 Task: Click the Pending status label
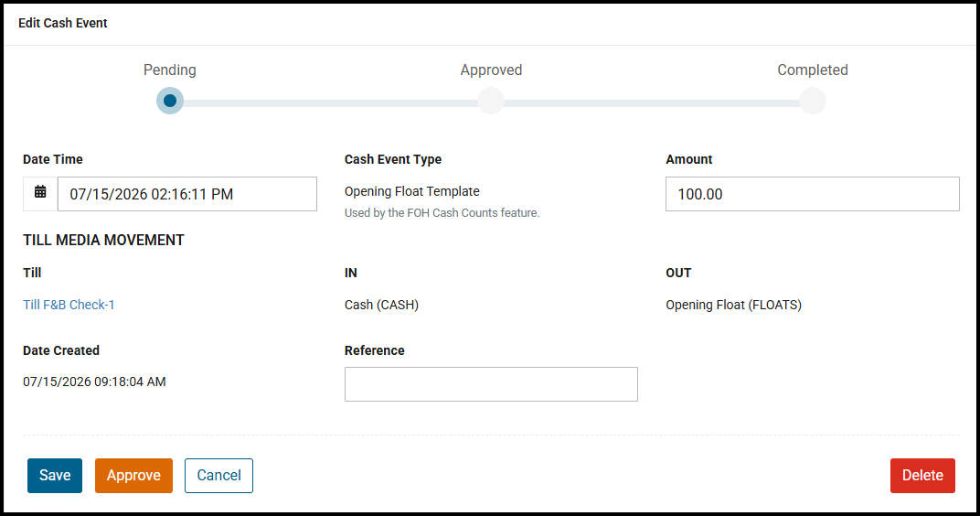coord(170,70)
